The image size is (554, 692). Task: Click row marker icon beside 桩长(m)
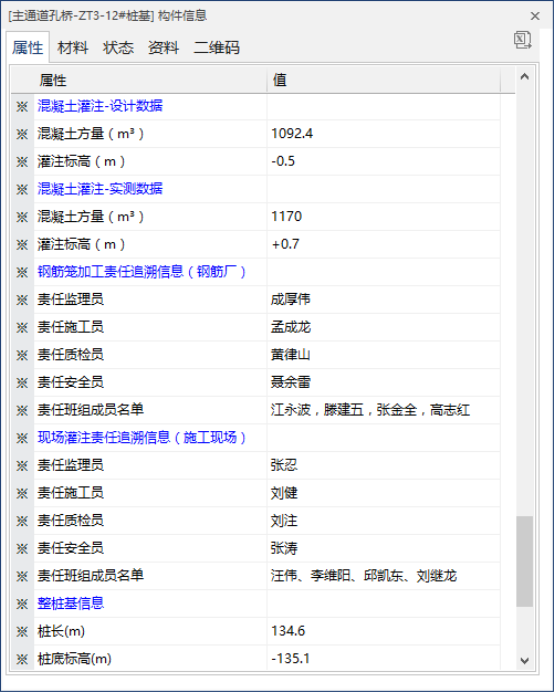22,632
